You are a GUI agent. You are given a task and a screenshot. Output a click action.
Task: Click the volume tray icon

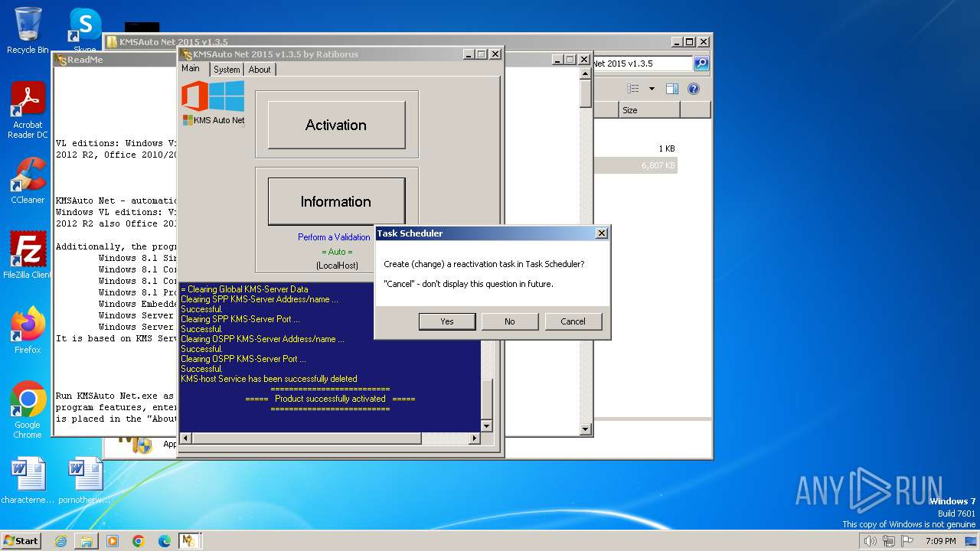[x=870, y=541]
